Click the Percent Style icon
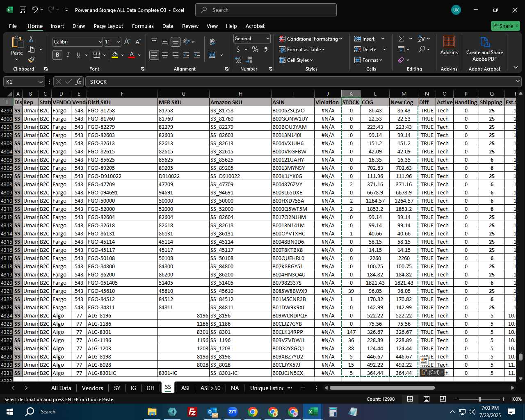Viewport: 525px width, 420px height. (255, 50)
